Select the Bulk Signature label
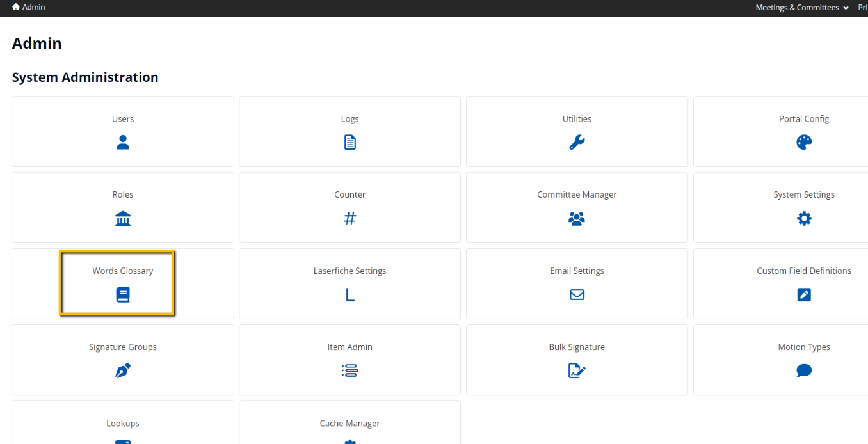 point(577,347)
